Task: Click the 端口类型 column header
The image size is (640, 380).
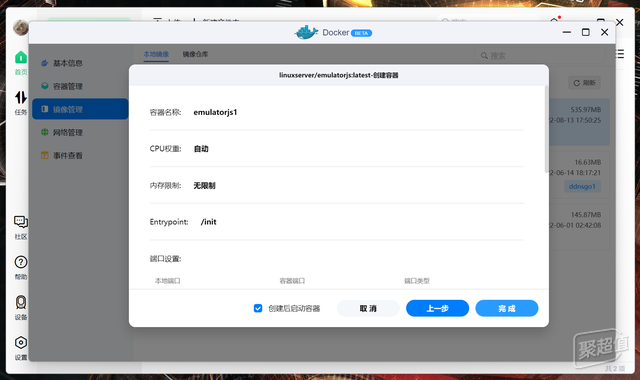Action: [x=417, y=281]
